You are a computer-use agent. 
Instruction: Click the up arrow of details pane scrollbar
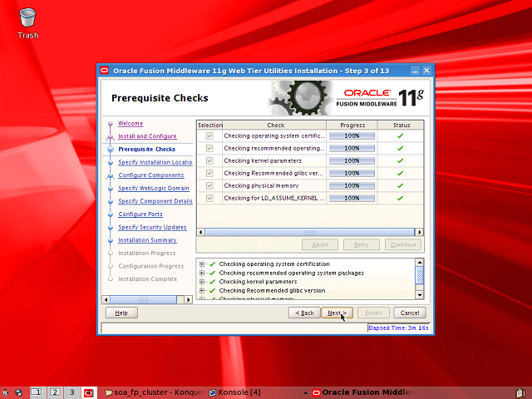click(x=420, y=263)
